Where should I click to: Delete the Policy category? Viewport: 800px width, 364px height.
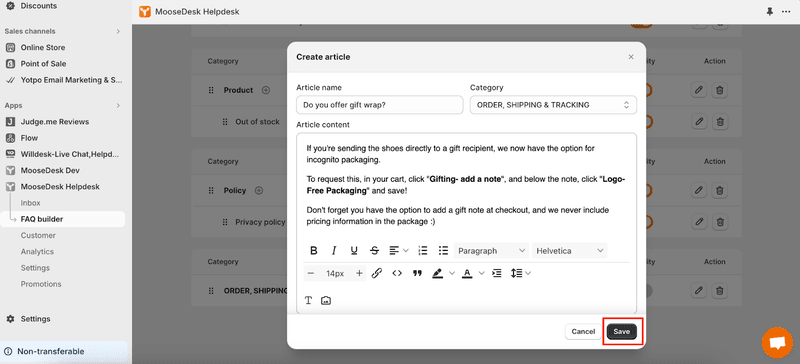tap(719, 190)
